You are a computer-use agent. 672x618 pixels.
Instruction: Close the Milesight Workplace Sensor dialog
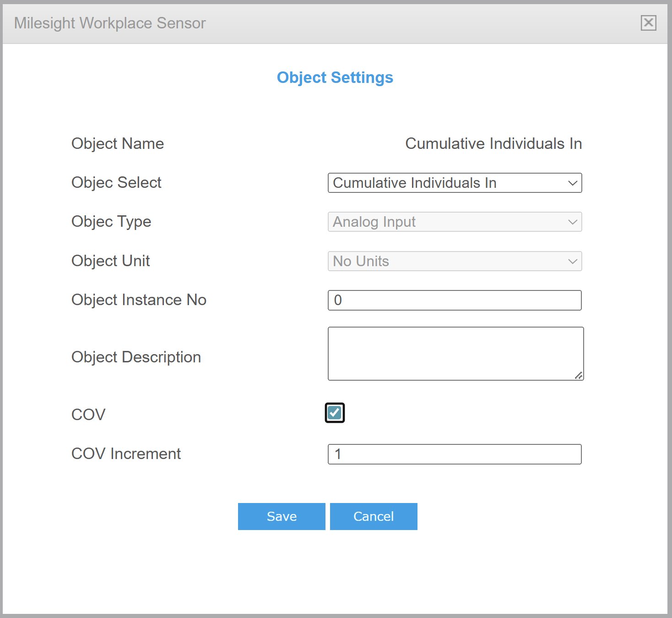click(648, 23)
